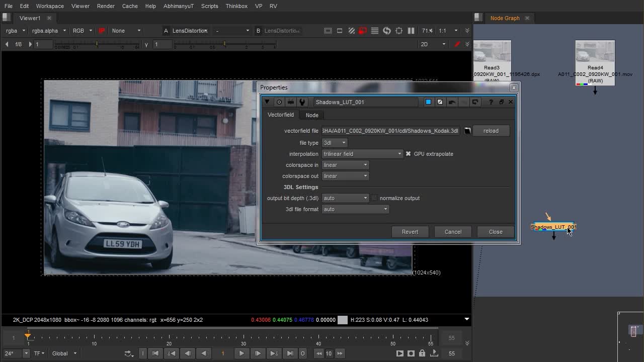The image size is (644, 362).
Task: Edit the Shadows_LUT_001 node name field
Action: pos(366,102)
